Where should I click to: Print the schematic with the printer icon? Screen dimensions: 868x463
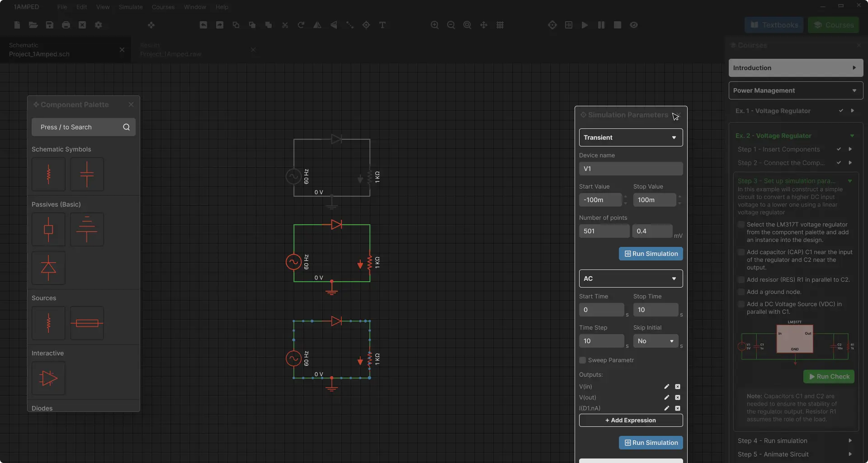(66, 25)
